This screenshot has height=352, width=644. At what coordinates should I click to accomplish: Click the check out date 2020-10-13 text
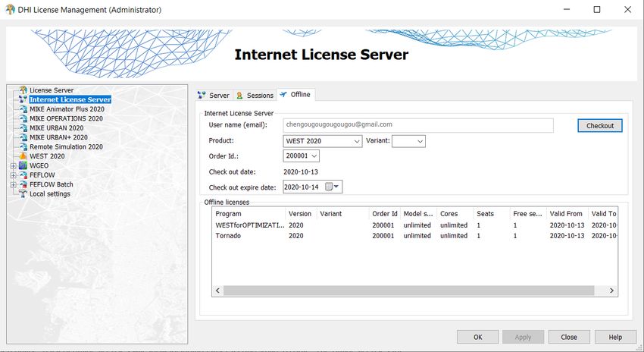pos(301,172)
